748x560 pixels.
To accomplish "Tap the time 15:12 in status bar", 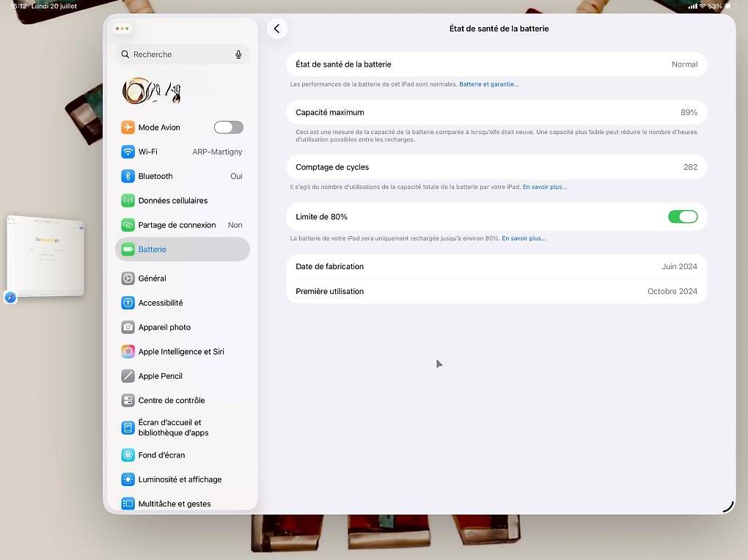I will 18,6.
